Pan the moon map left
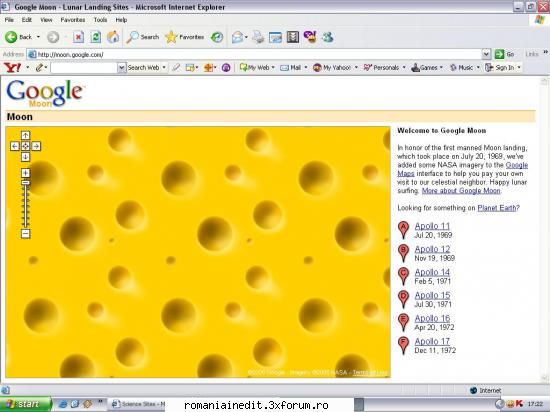550x412 pixels. point(15,146)
